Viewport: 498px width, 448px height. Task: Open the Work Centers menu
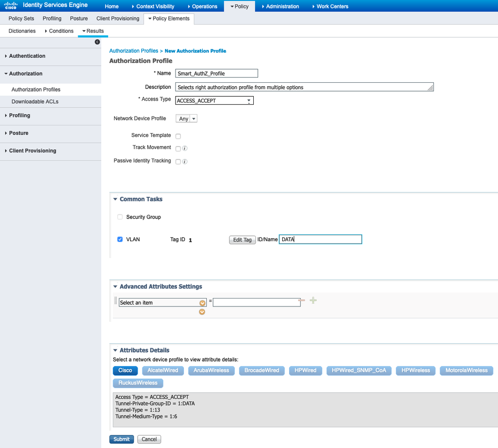[331, 6]
